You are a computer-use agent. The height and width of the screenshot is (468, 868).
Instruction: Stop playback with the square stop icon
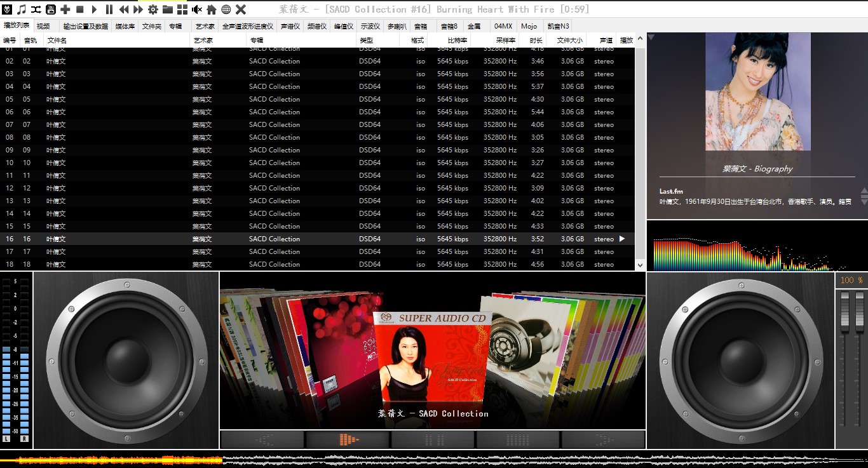point(80,9)
